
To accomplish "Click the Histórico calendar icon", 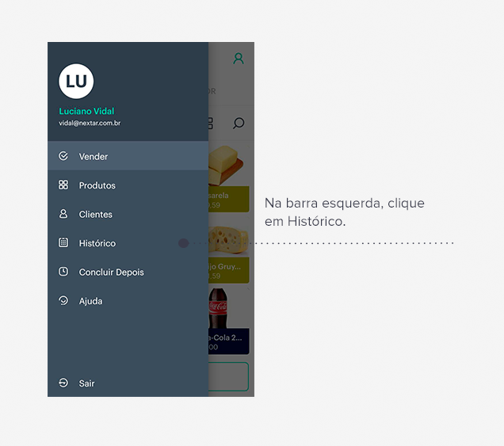I will pos(63,242).
